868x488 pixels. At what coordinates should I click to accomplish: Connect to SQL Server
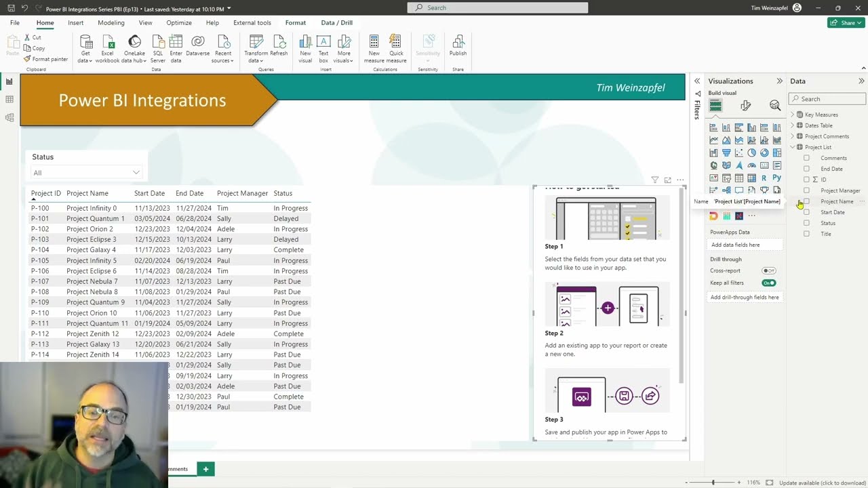[157, 48]
